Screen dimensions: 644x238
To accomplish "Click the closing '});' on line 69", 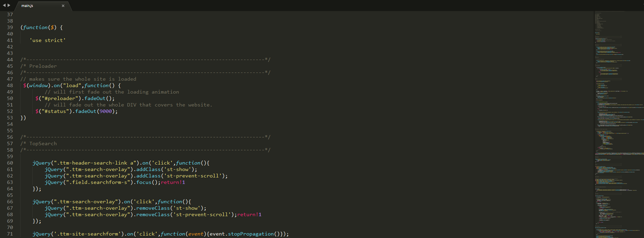I will coord(37,221).
